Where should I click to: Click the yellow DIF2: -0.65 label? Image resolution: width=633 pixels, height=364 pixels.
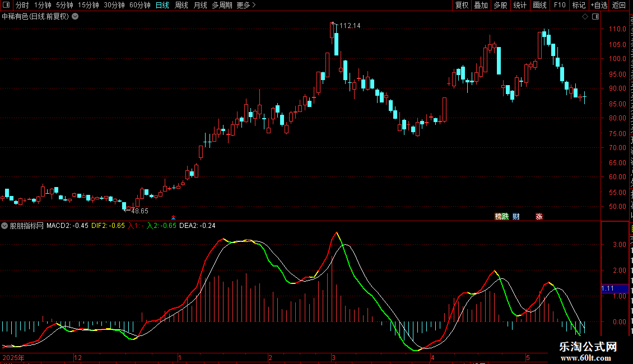click(108, 226)
